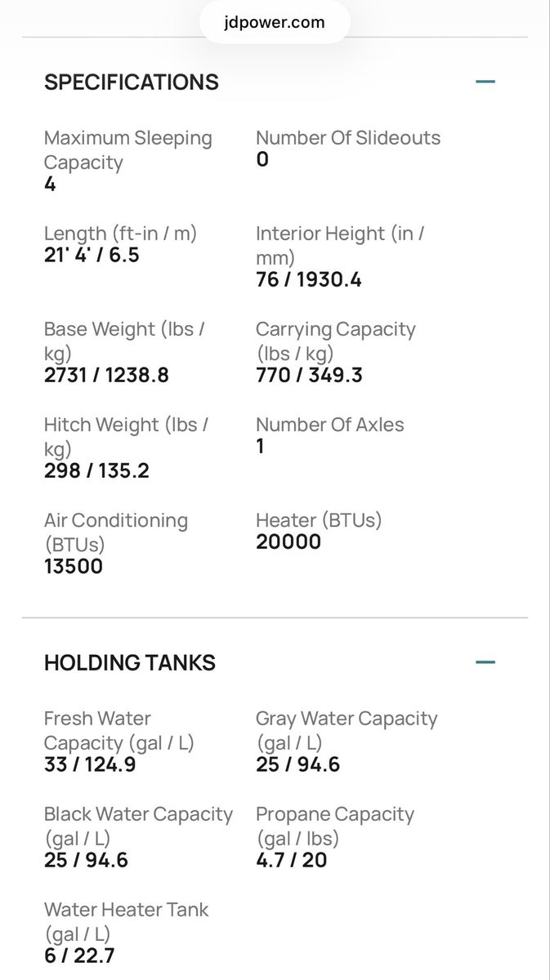Click Water Heater Tank value 6 / 22.7
Image resolution: width=550 pixels, height=980 pixels.
pos(79,956)
